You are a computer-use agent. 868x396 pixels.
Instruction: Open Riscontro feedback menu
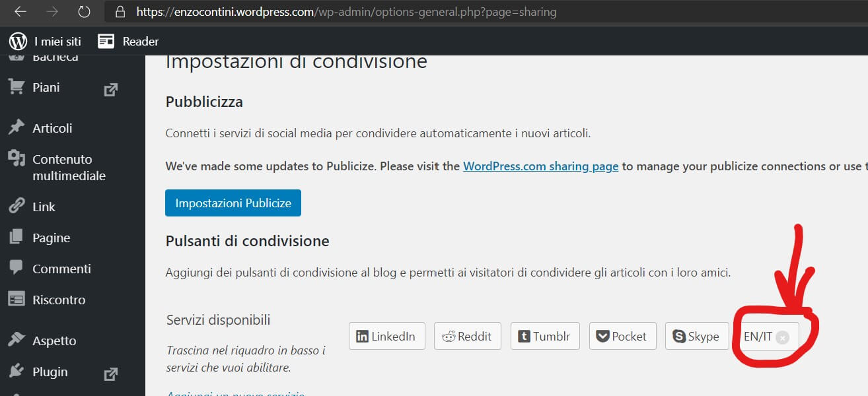click(x=59, y=300)
